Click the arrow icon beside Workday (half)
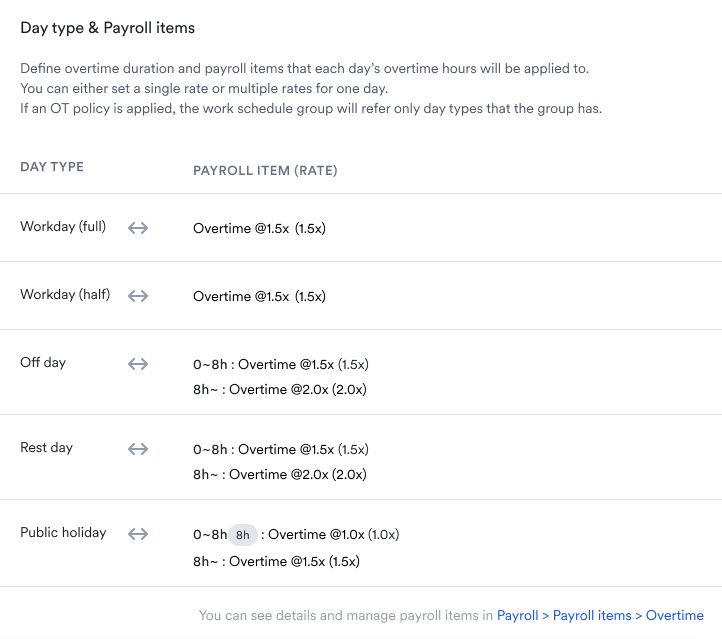 (x=138, y=296)
